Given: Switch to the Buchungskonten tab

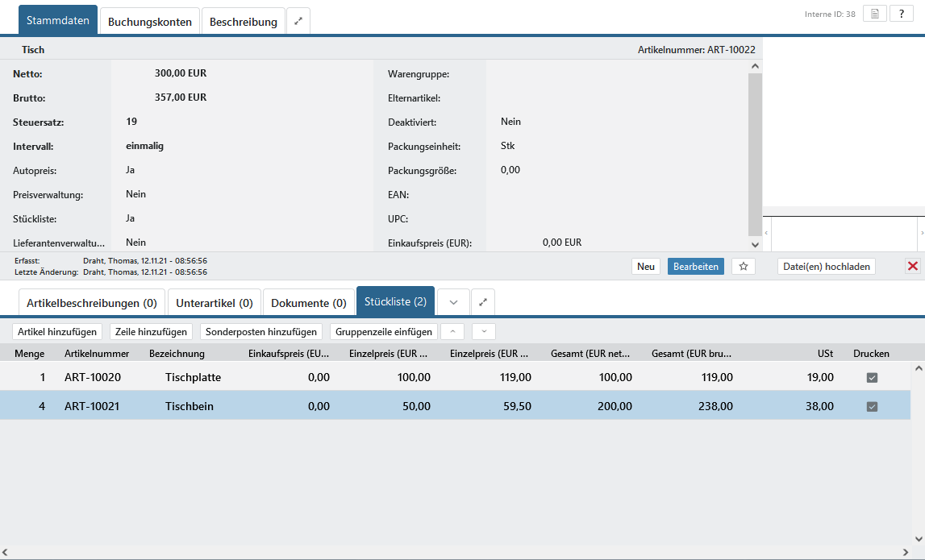Looking at the screenshot, I should coord(150,22).
